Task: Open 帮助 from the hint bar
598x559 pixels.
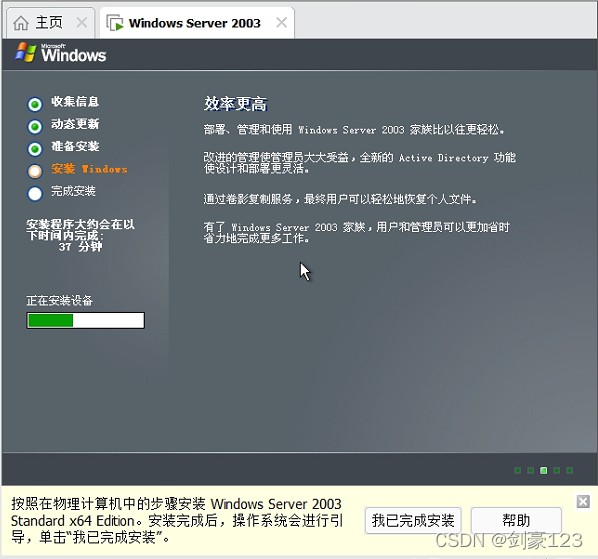Action: click(x=516, y=520)
